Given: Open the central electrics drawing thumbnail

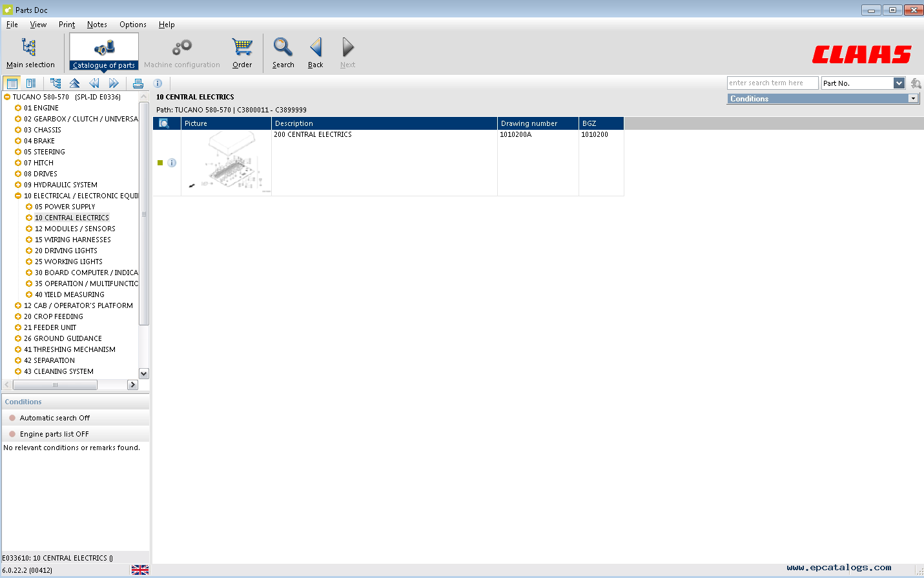Looking at the screenshot, I should point(226,163).
